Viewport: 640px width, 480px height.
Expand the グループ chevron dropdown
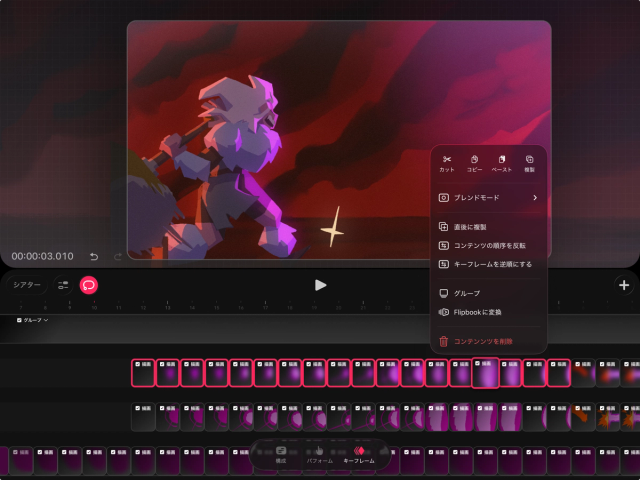coord(46,320)
